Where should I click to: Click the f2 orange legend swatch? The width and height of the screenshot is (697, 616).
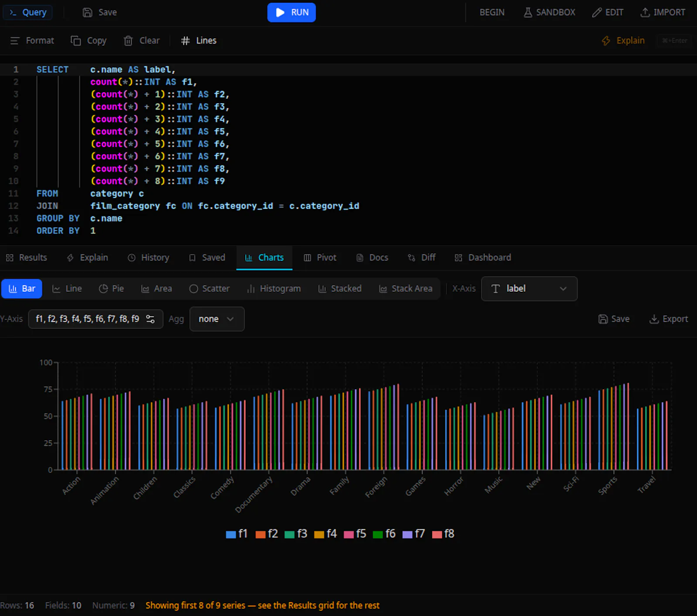click(x=261, y=535)
